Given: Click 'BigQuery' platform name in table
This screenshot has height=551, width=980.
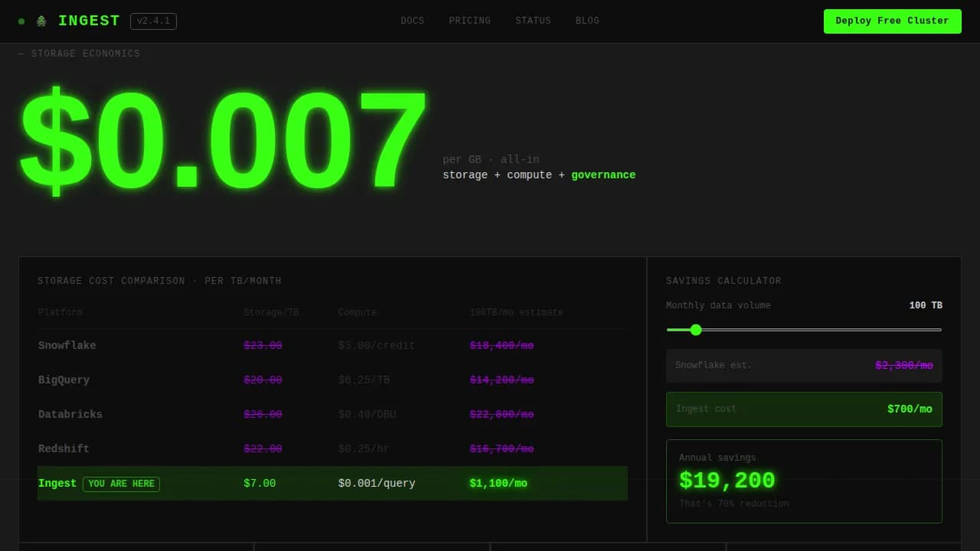Looking at the screenshot, I should 64,380.
